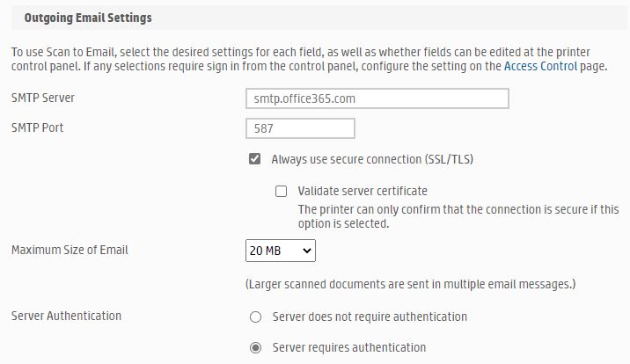Screen dimensions: 630x364
Task: Select the Server does not require authentication radio button
Action: (x=256, y=317)
